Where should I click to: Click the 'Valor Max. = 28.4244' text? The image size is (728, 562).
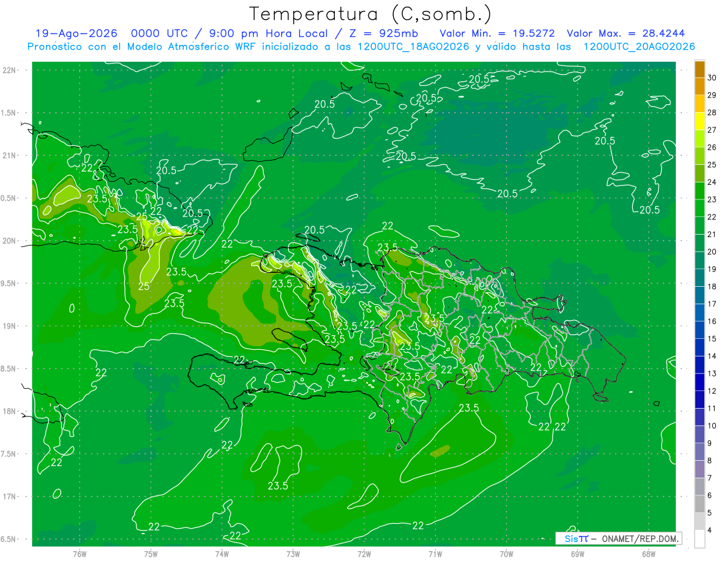[x=625, y=33]
